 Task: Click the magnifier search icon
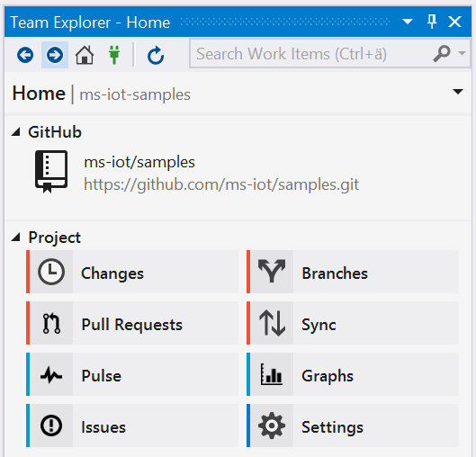[442, 54]
